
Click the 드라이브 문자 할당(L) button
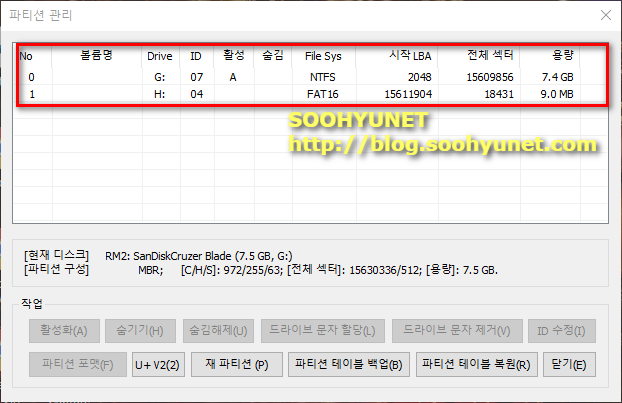tap(323, 331)
